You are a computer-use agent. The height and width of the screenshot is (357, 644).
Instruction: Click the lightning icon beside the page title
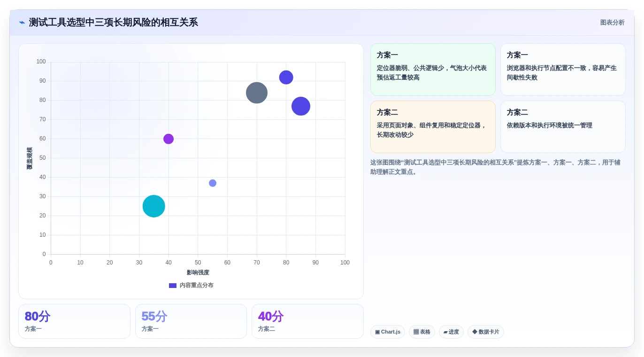pyautogui.click(x=22, y=23)
